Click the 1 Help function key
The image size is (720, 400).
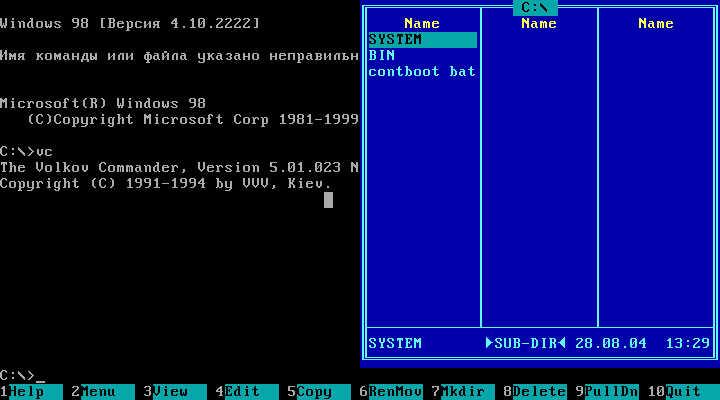[x=31, y=392]
